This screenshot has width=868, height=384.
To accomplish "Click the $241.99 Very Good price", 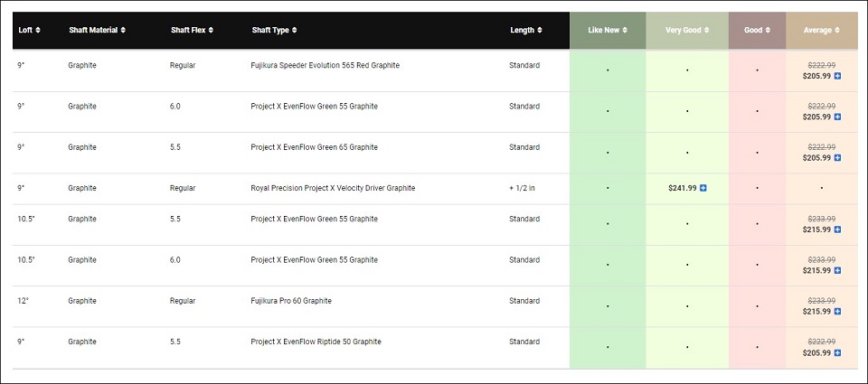I will (682, 188).
